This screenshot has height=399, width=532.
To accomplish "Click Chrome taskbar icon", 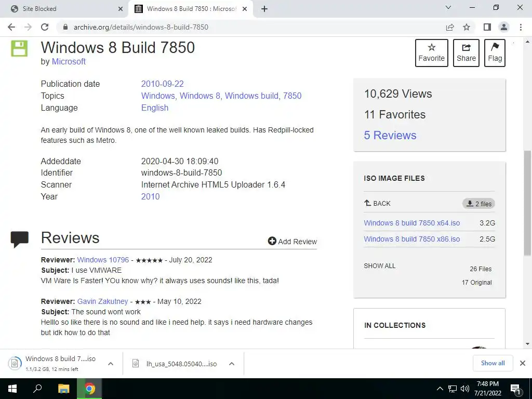I will pos(89,389).
